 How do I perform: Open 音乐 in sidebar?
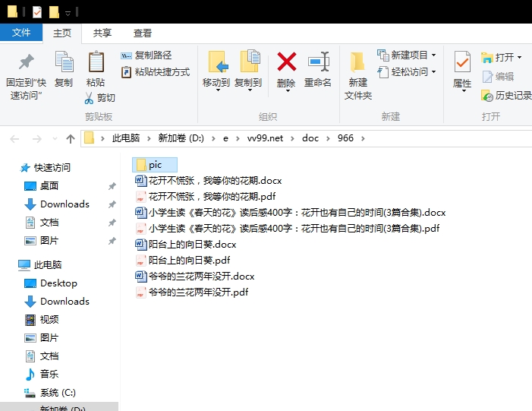[x=42, y=374]
